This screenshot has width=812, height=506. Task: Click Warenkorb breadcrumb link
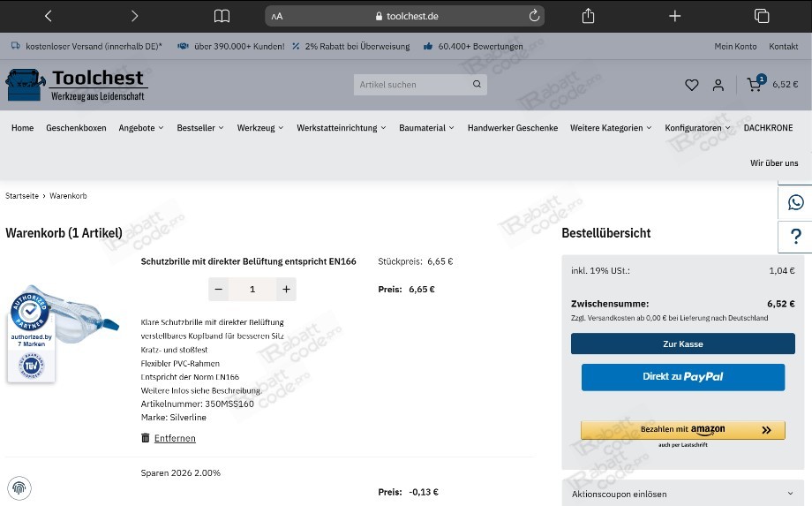68,196
